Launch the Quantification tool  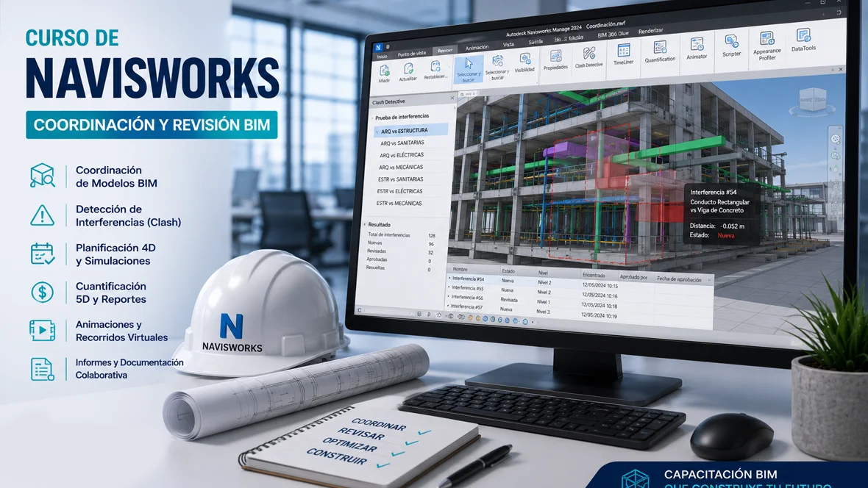tap(660, 51)
